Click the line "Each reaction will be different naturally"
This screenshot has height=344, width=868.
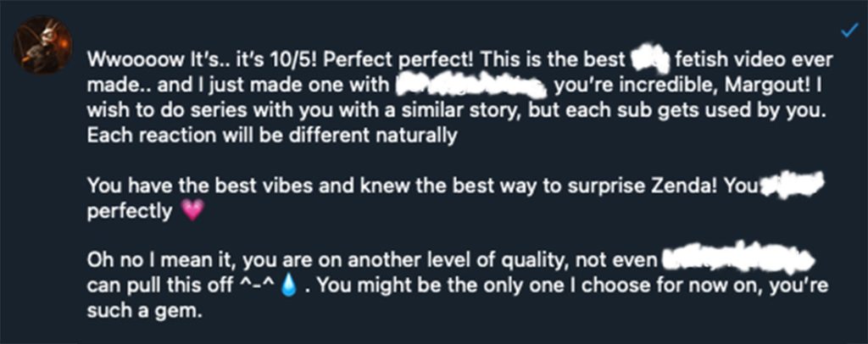[x=272, y=136]
